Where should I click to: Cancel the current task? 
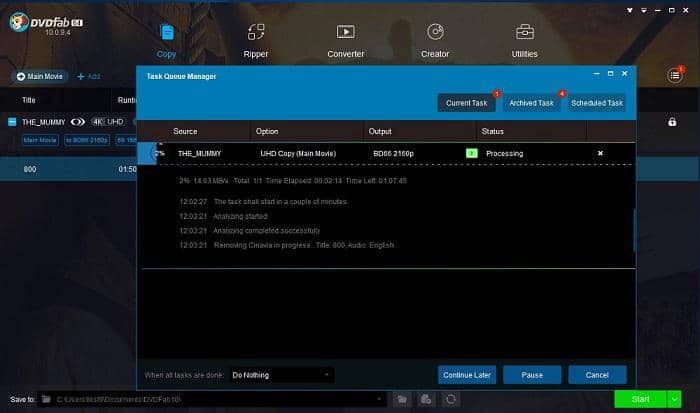pos(597,375)
